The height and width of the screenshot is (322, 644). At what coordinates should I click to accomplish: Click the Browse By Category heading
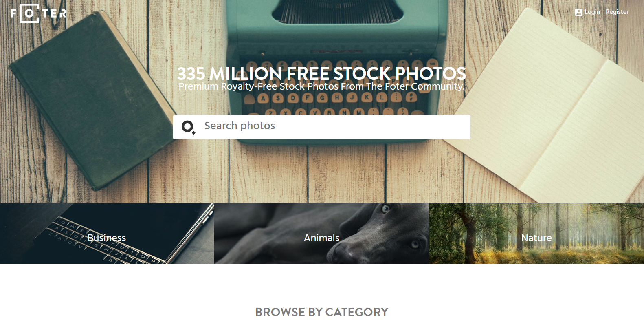tap(322, 312)
